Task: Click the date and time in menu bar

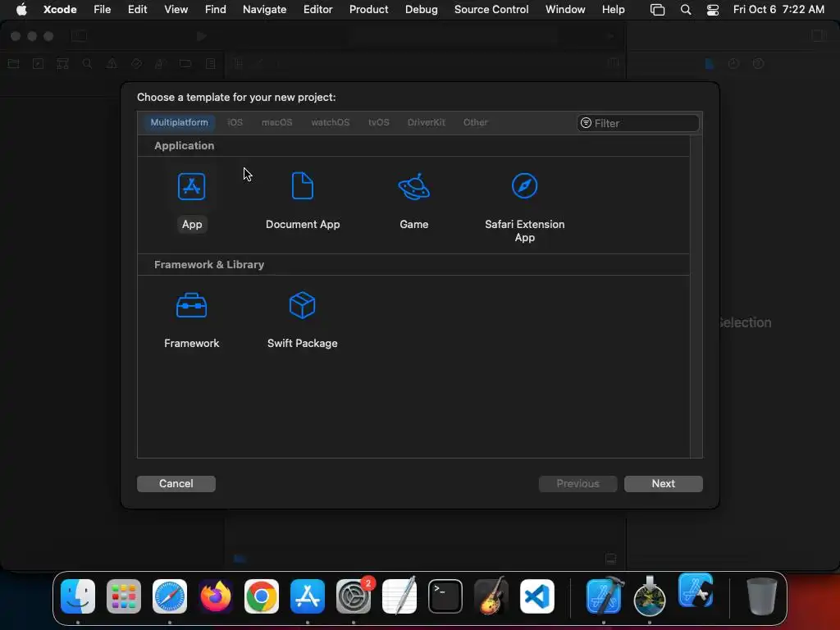Action: pos(778,9)
